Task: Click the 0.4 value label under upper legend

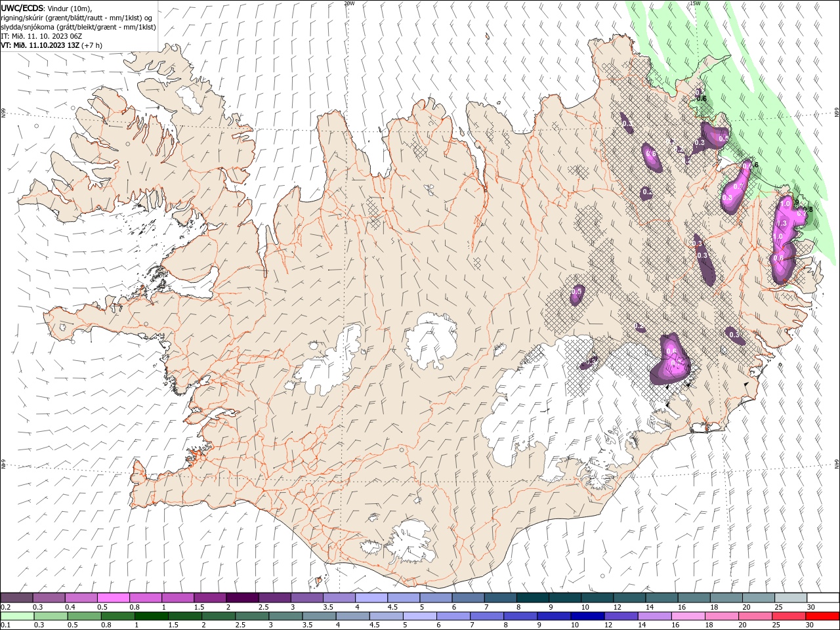Action: [70, 607]
